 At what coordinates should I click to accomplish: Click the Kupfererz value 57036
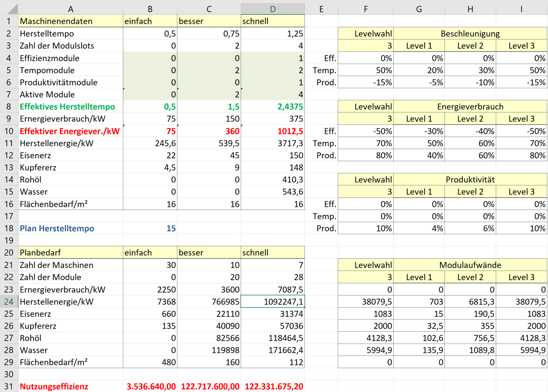point(273,326)
